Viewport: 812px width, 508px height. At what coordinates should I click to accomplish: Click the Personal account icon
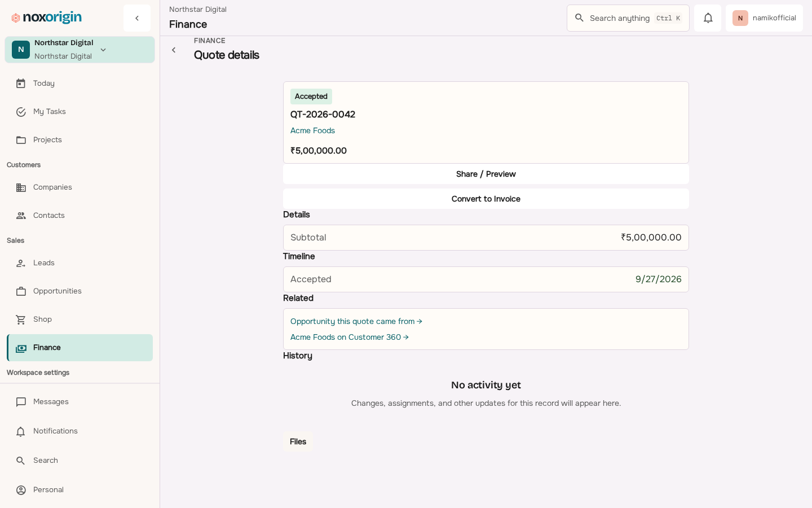click(21, 490)
